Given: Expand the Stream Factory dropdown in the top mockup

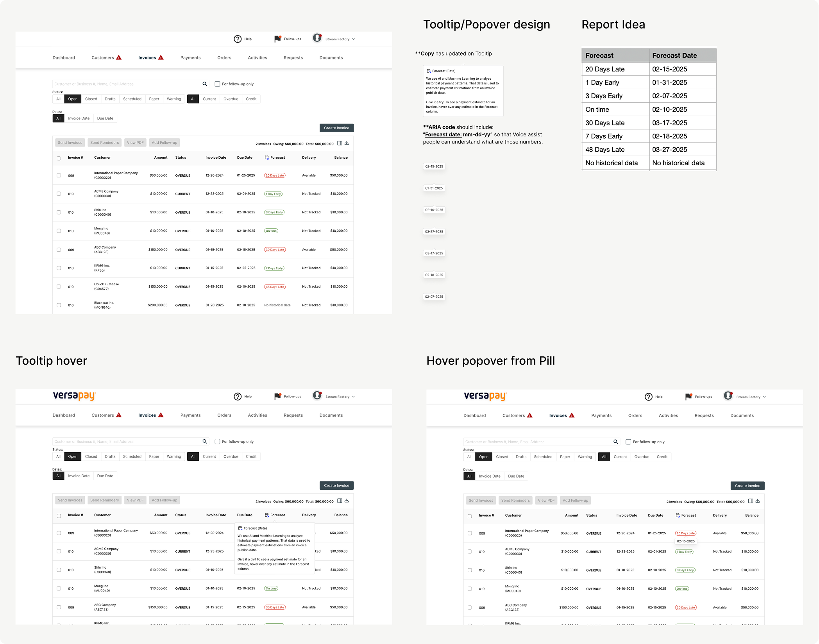Looking at the screenshot, I should pyautogui.click(x=354, y=39).
